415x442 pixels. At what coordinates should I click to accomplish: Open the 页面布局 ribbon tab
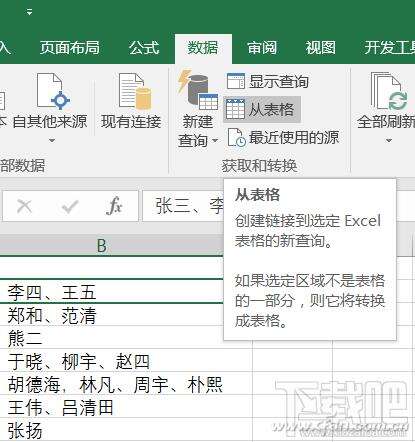(x=70, y=48)
